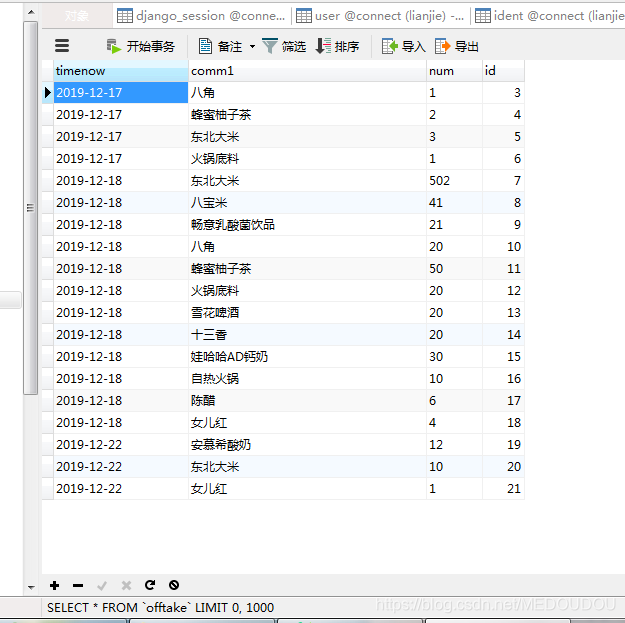Viewport: 625px width, 623px height.
Task: Click the down arrow of left scrollbar
Action: [31, 587]
